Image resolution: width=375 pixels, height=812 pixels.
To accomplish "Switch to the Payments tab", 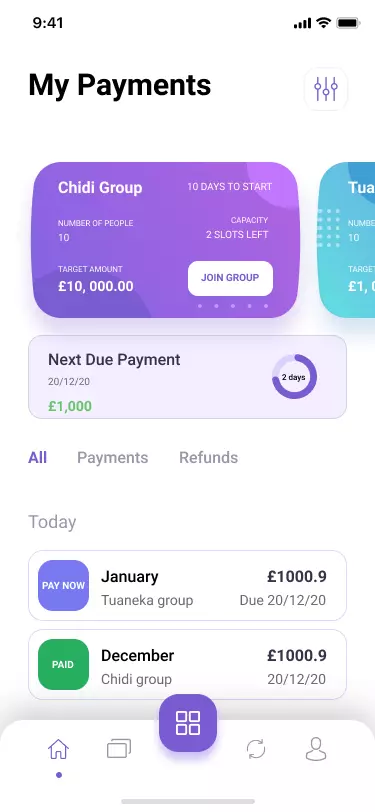I will point(112,458).
